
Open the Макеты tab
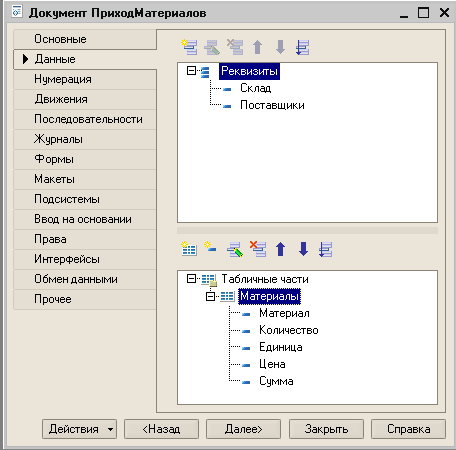85,179
